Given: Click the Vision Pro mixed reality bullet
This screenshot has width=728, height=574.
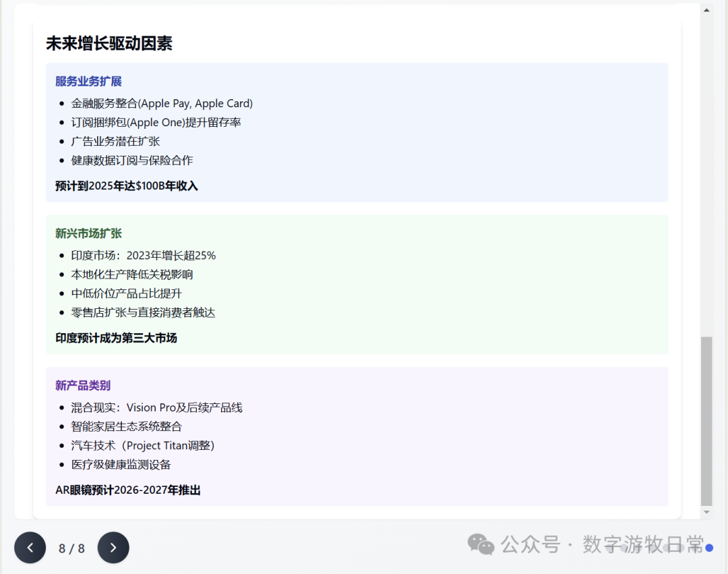Looking at the screenshot, I should [156, 407].
